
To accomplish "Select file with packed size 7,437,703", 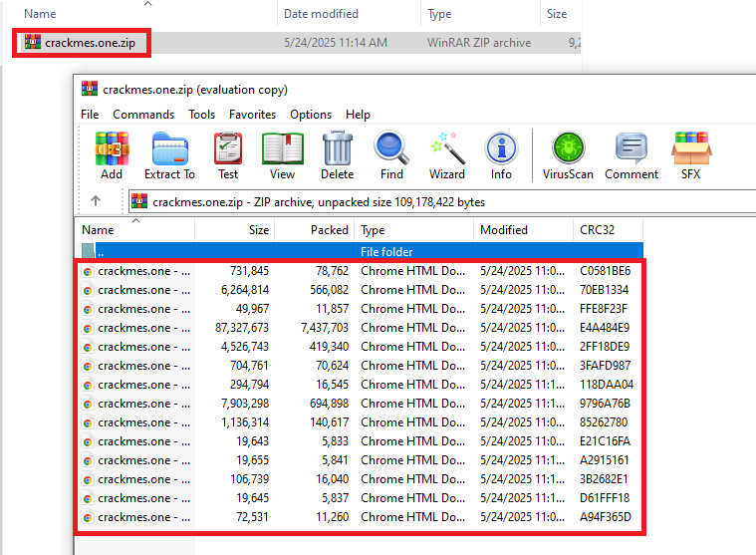I will coord(360,328).
